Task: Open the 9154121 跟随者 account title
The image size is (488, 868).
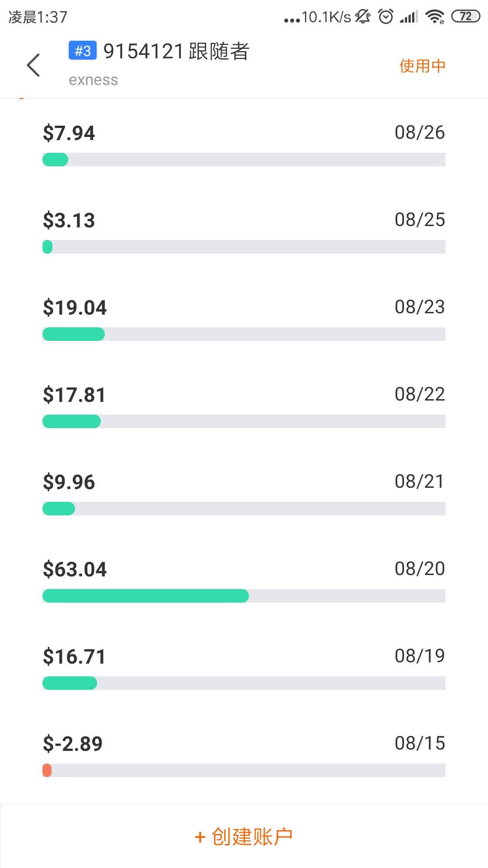Action: point(176,51)
